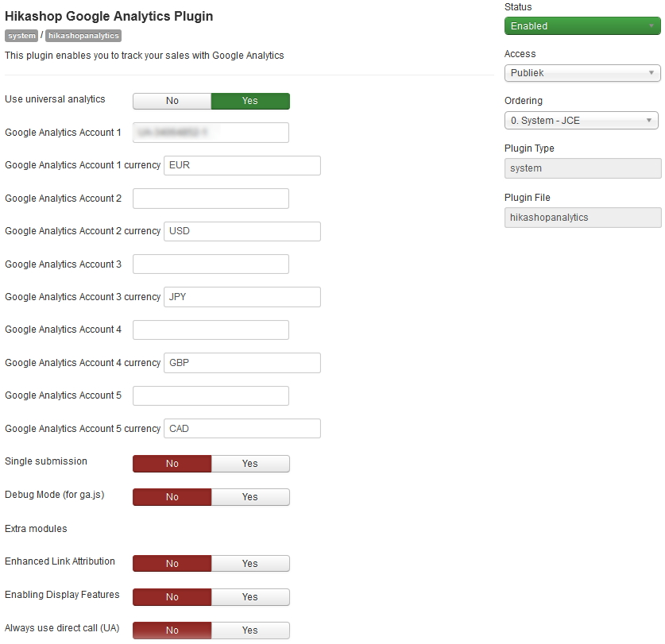Set Enhanced Link Attribution to No
The image size is (665, 644).
pos(172,564)
